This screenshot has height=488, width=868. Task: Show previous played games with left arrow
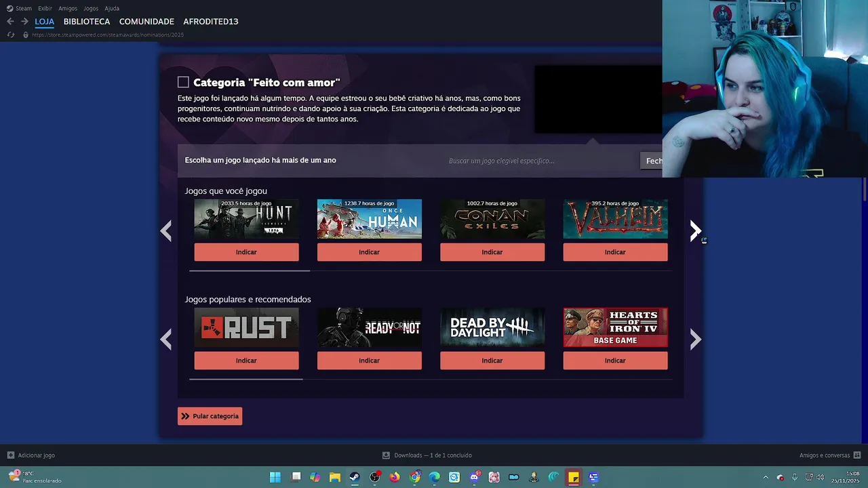[166, 231]
